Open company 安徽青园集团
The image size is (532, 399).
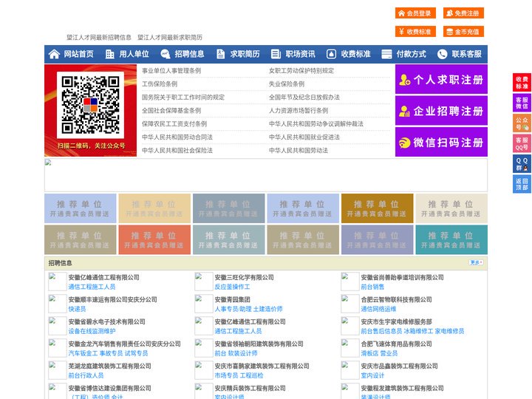click(232, 299)
